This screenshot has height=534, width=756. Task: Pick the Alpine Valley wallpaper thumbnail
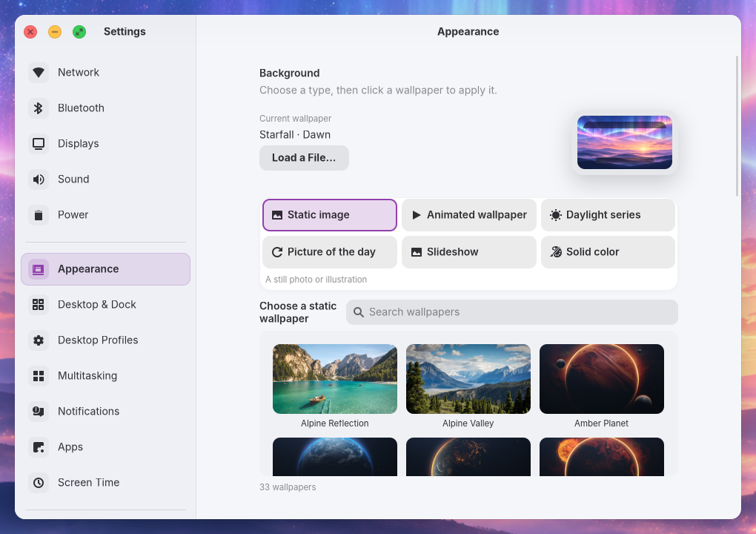coord(468,379)
